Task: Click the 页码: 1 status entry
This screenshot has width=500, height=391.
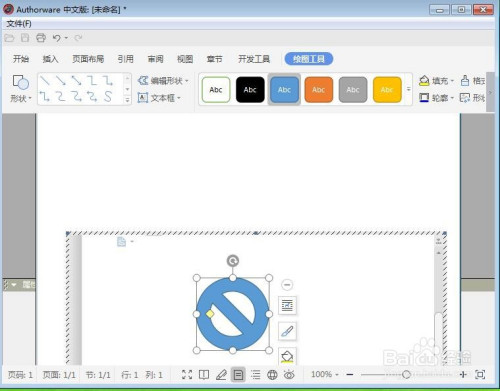Action: pos(20,375)
